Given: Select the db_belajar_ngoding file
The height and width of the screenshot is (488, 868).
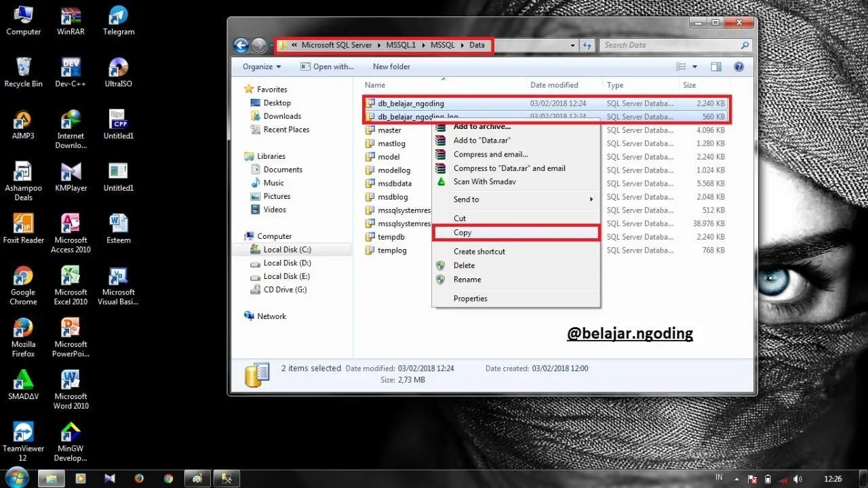Looking at the screenshot, I should pyautogui.click(x=546, y=104).
